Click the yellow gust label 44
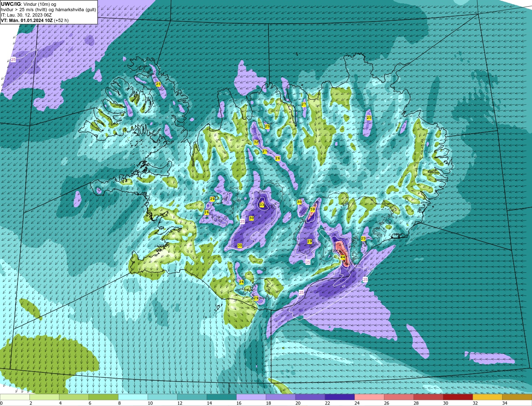Viewport: 532px width, 406px height. (343, 257)
